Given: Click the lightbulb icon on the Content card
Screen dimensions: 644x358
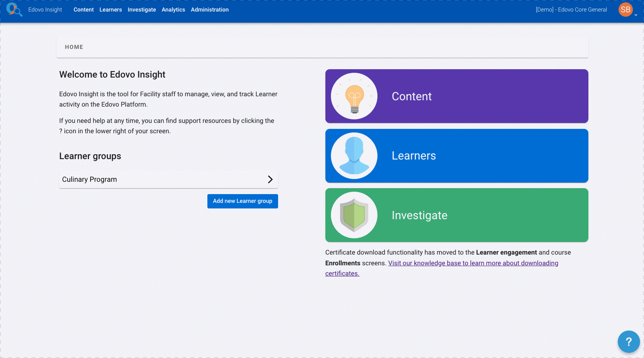Looking at the screenshot, I should (354, 96).
